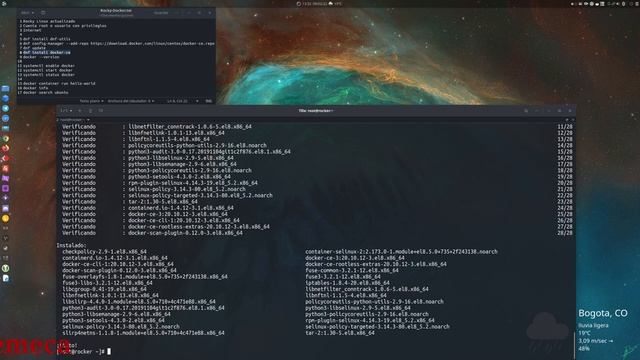Screen dimensions: 640x360
Task: Open the yellow circle app in the dock
Action: 5,218
